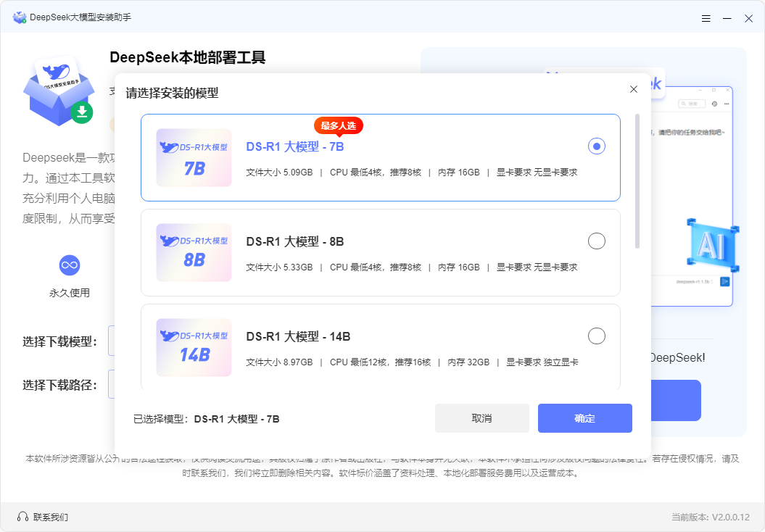The width and height of the screenshot is (765, 532).
Task: Confirm the selection with 确定
Action: point(584,418)
